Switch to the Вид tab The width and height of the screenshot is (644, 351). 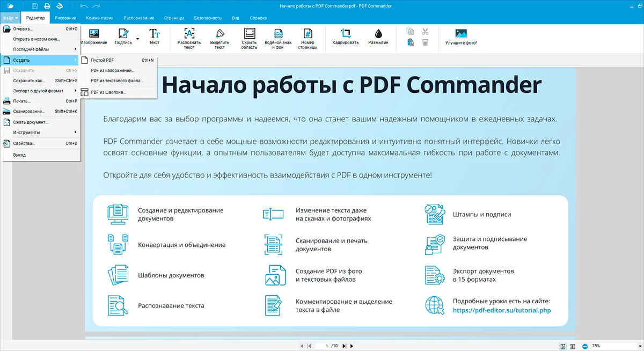(236, 18)
